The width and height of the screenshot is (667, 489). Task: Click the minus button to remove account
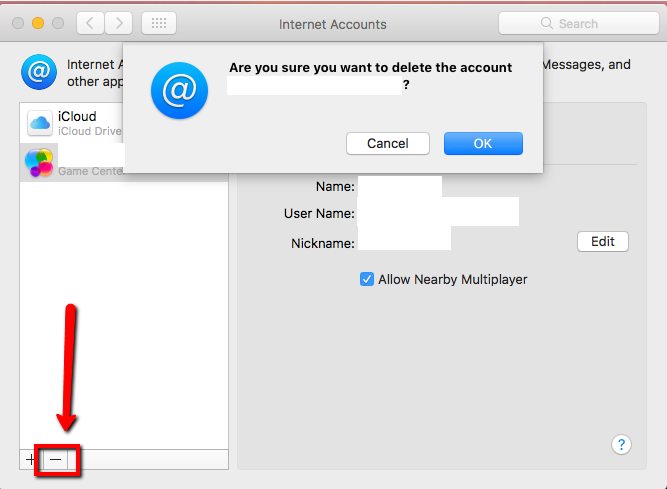click(x=55, y=460)
